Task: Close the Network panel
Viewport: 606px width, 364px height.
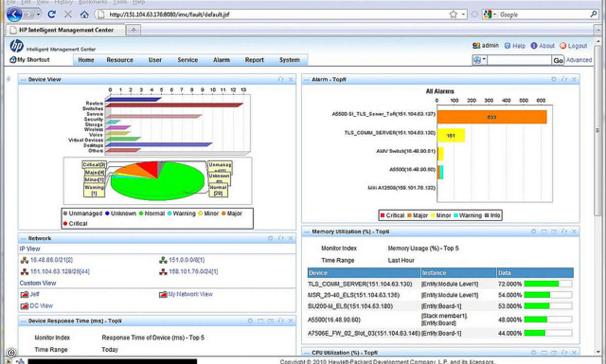Action: (x=291, y=238)
